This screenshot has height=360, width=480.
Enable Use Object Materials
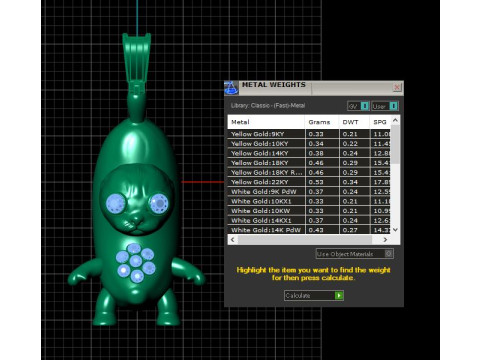pyautogui.click(x=355, y=254)
